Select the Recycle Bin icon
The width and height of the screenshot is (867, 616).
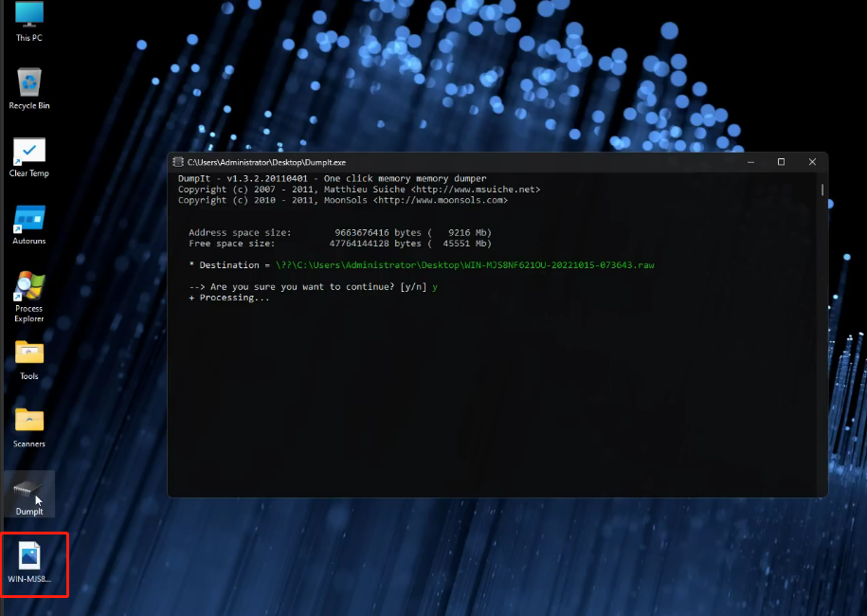[x=28, y=88]
